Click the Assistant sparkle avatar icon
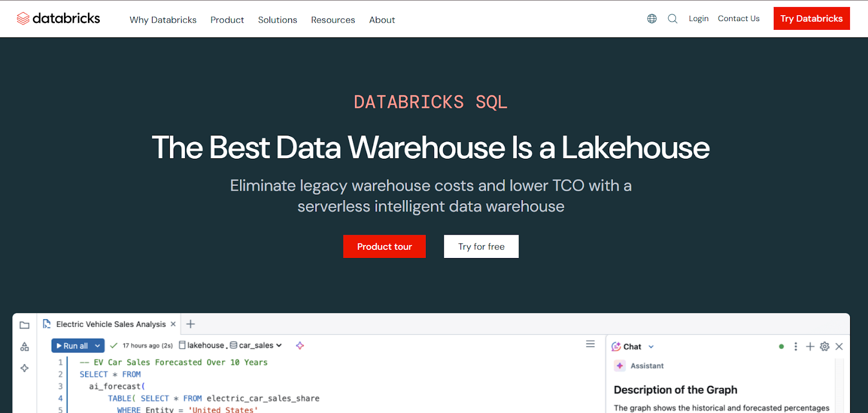Image resolution: width=868 pixels, height=413 pixels. pos(620,366)
